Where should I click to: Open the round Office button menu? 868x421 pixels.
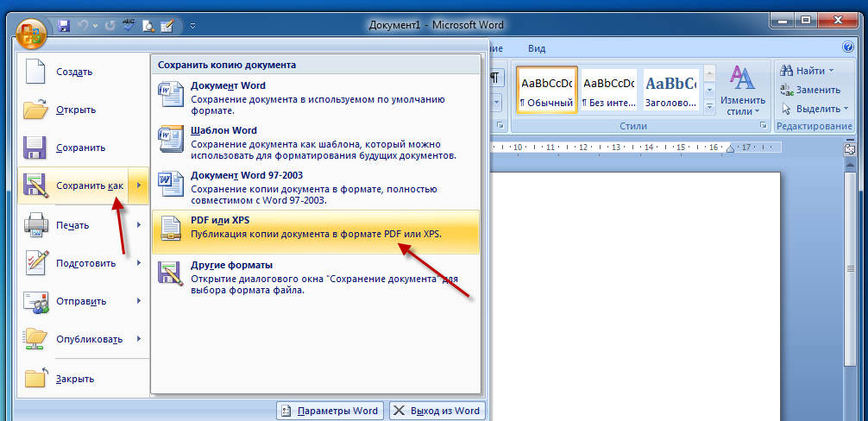31,34
